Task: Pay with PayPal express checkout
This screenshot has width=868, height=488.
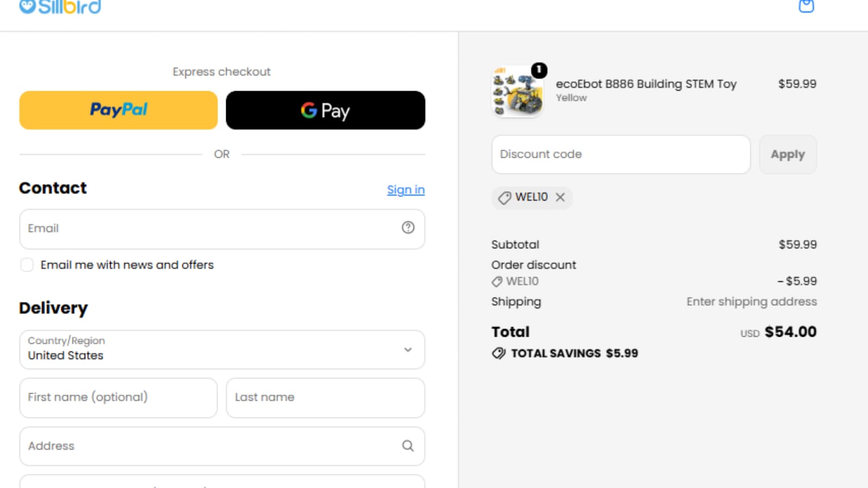Action: pyautogui.click(x=118, y=110)
